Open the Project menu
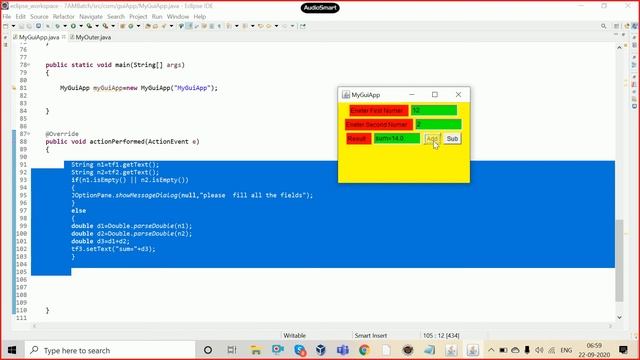Screen dimensions: 640x360 point(138,17)
